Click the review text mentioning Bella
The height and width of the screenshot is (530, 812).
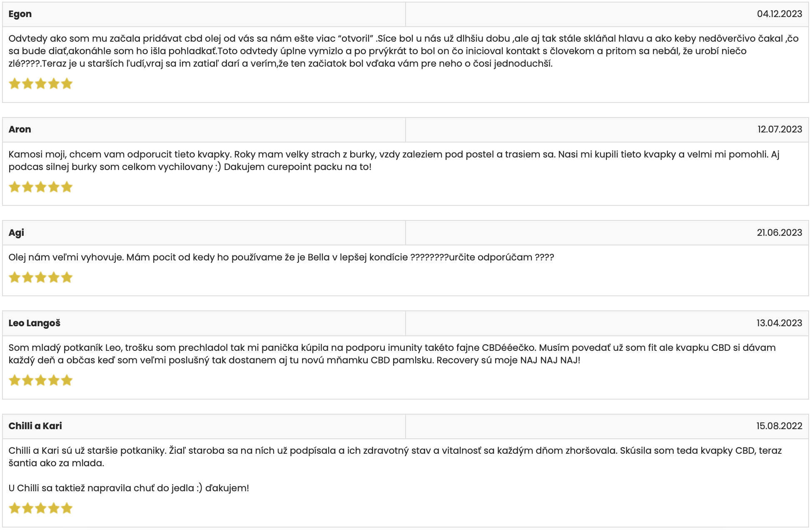click(281, 257)
